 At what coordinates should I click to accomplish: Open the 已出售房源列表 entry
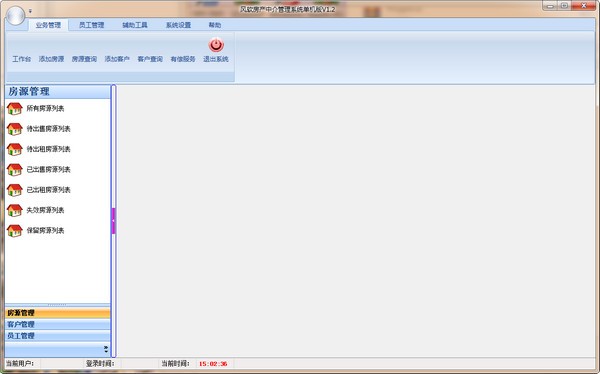pyautogui.click(x=48, y=170)
